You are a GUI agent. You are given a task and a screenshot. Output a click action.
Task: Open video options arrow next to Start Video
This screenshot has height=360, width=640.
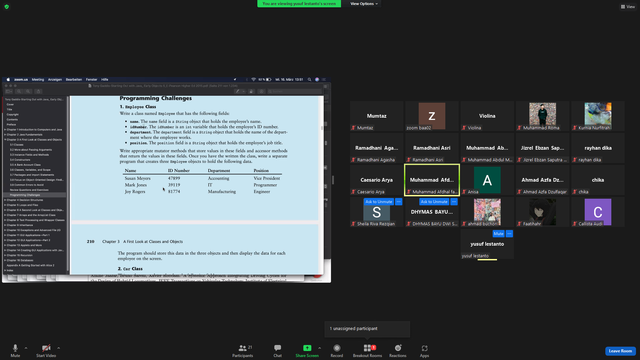tap(58, 348)
